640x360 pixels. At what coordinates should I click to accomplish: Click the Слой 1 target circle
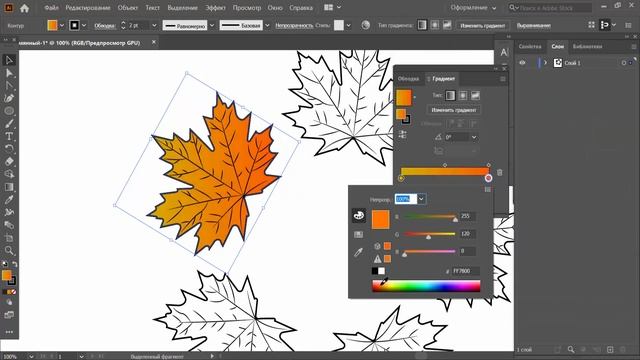624,63
